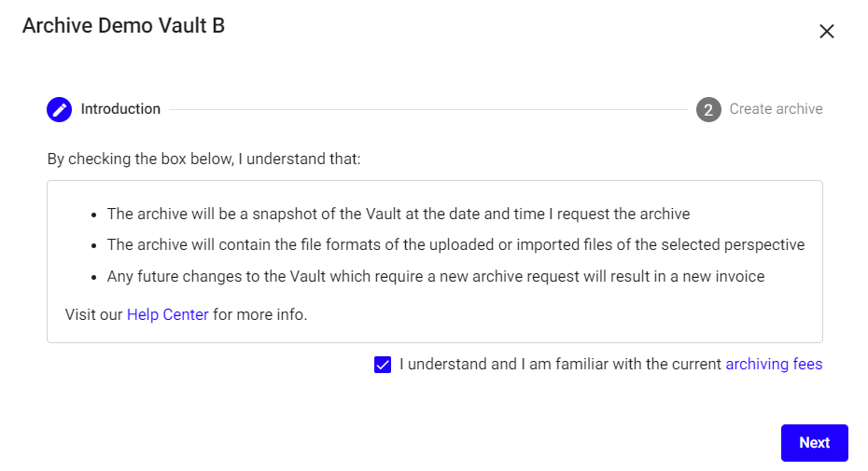Click the snapshot of the Vault bullet text
868x471 pixels.
pos(399,214)
